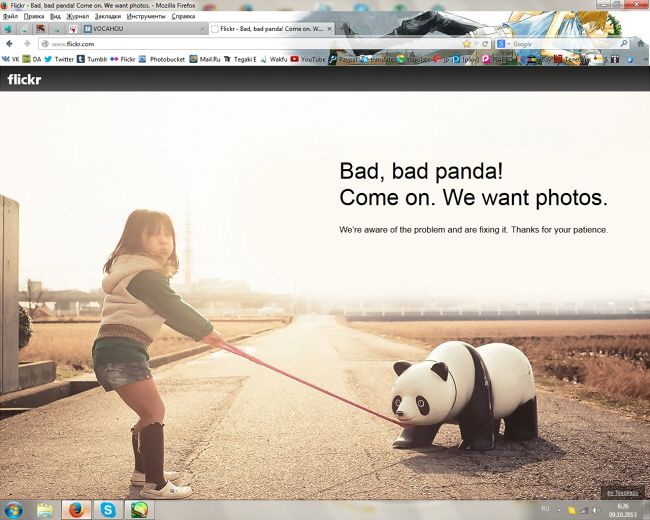Select the first pinned tab
The width and height of the screenshot is (650, 520).
click(x=8, y=29)
